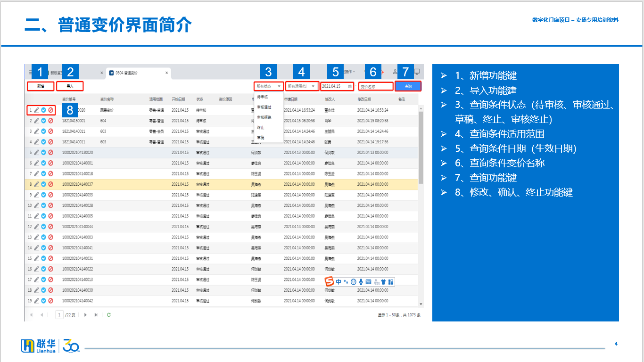Click the confirm checkmark icon in row 2

[x=43, y=121]
